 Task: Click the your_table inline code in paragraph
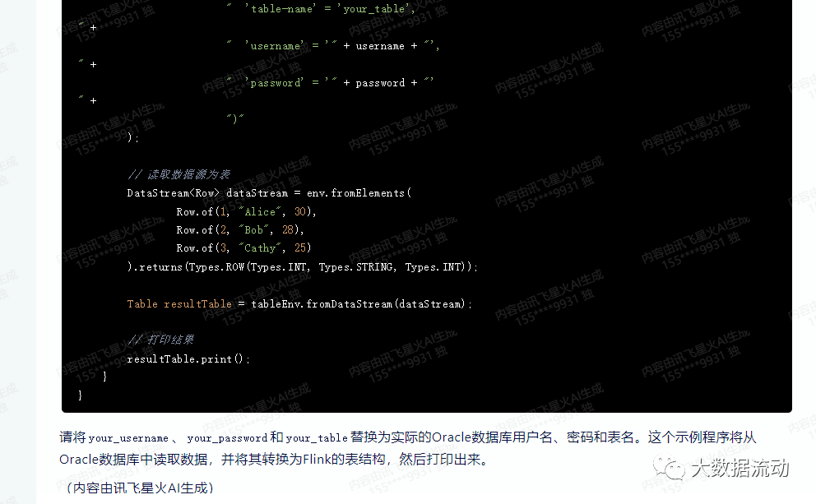click(317, 438)
